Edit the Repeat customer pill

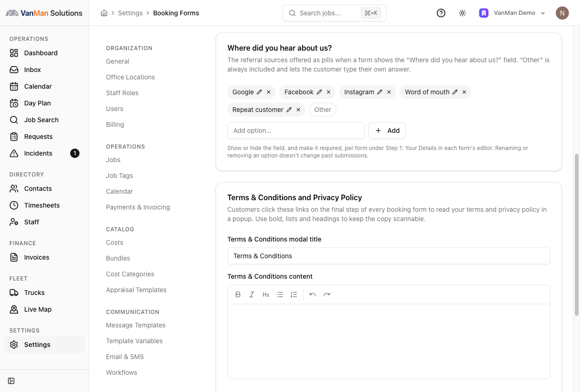click(289, 110)
